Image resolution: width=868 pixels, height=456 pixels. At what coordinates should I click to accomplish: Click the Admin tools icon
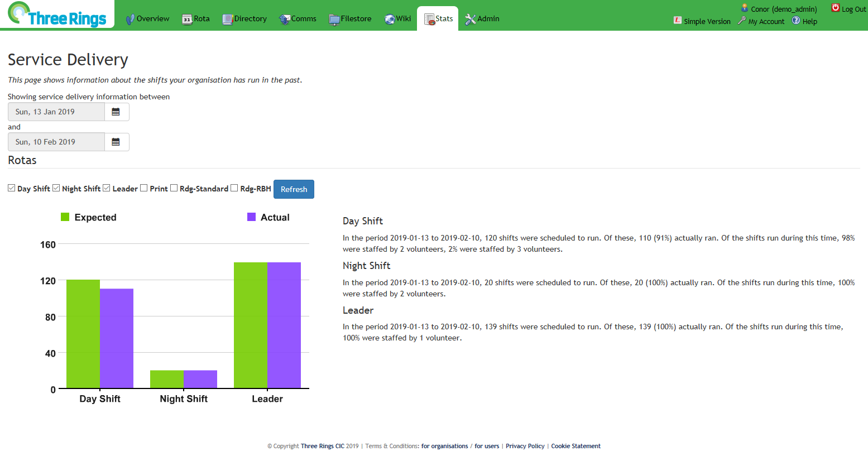coord(471,20)
